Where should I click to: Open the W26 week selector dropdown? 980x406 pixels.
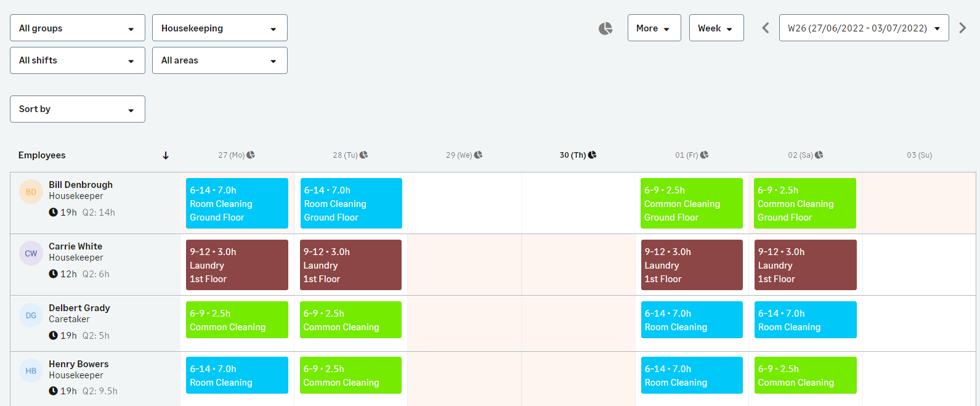[x=864, y=28]
